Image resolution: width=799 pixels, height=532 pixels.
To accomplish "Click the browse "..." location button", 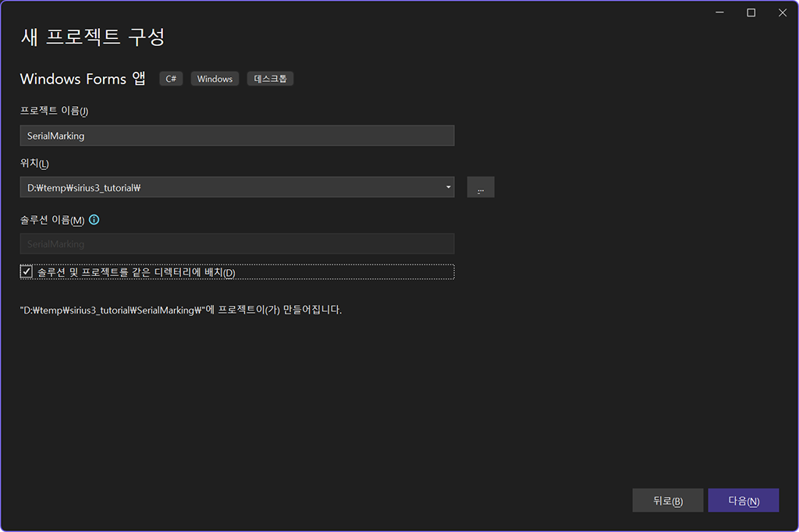I will click(x=481, y=187).
